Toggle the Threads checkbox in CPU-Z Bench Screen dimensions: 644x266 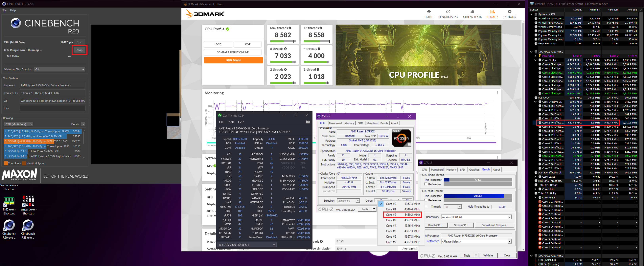tap(426, 207)
